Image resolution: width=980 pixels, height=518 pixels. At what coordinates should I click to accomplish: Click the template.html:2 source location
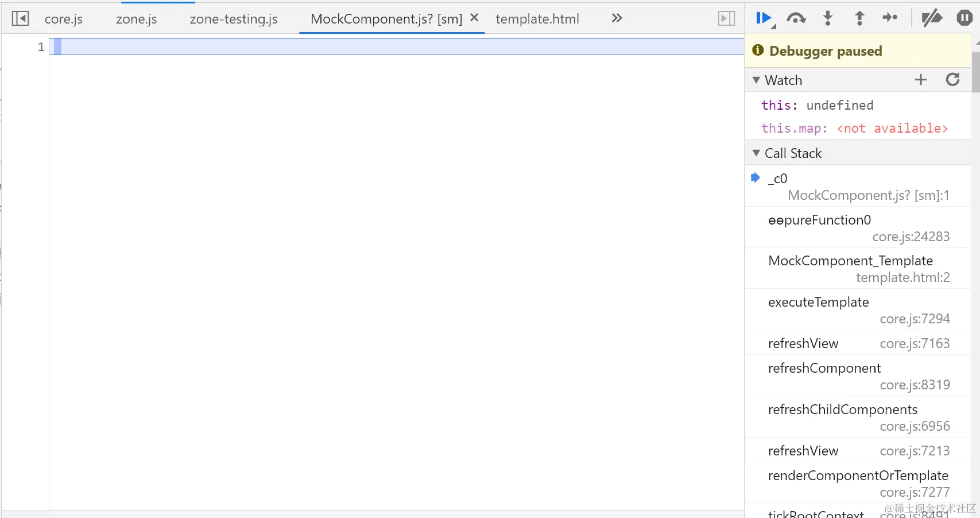903,277
